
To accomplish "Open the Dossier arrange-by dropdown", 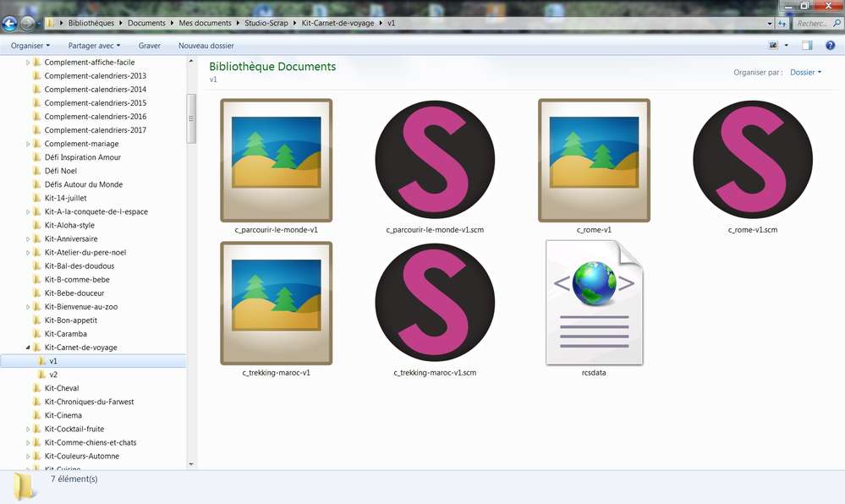I will [805, 73].
